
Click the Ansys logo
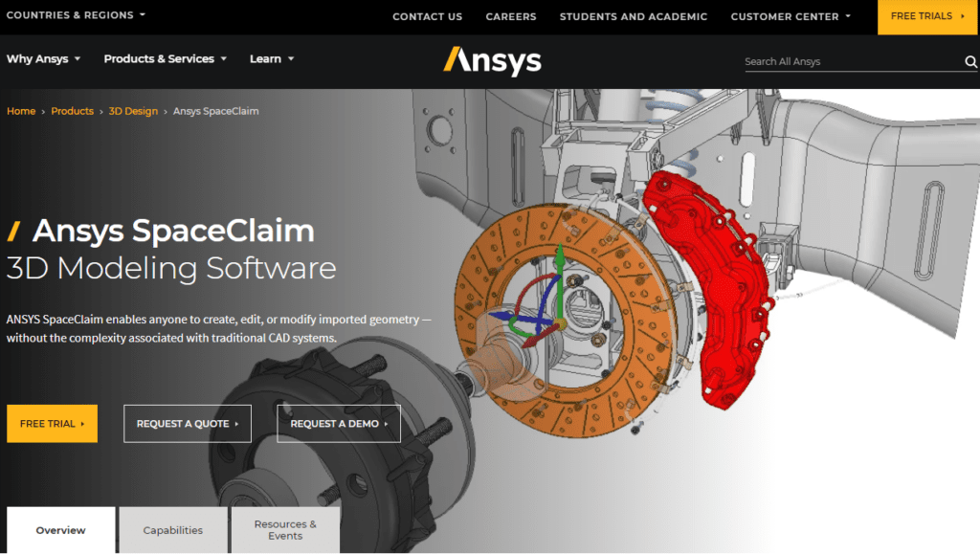click(492, 60)
